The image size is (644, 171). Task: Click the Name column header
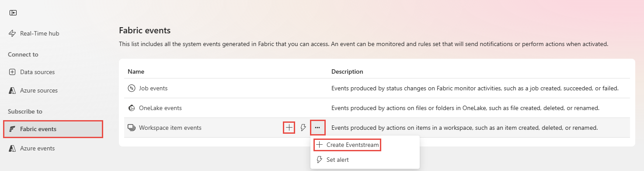coord(136,71)
